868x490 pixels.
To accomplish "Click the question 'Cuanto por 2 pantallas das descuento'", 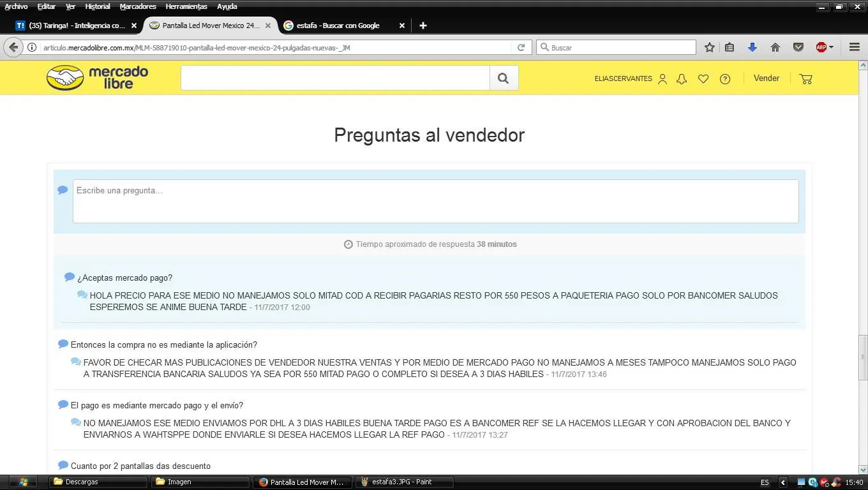I will coord(140,466).
